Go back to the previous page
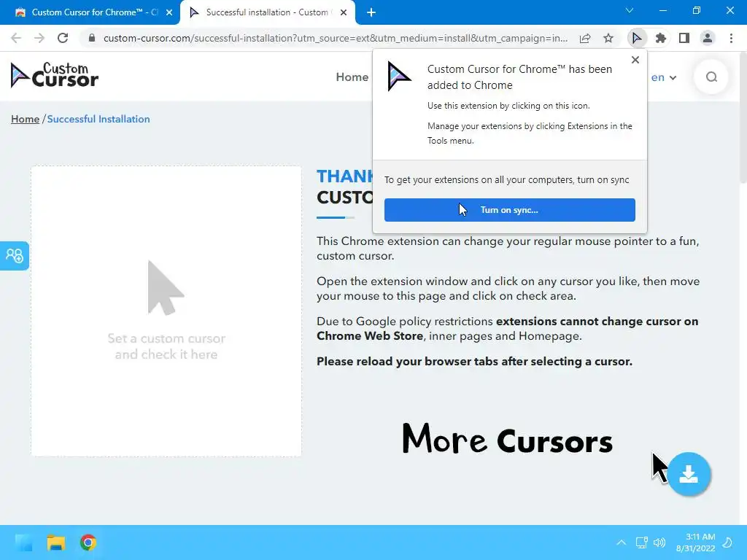 click(16, 38)
